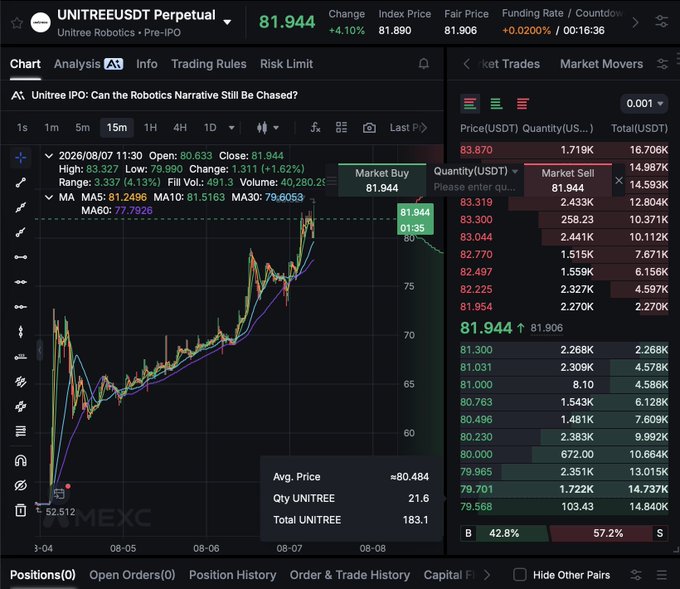The height and width of the screenshot is (589, 680).
Task: Add UNITREEUSDT to favorites with the star icon
Action: pos(16,23)
